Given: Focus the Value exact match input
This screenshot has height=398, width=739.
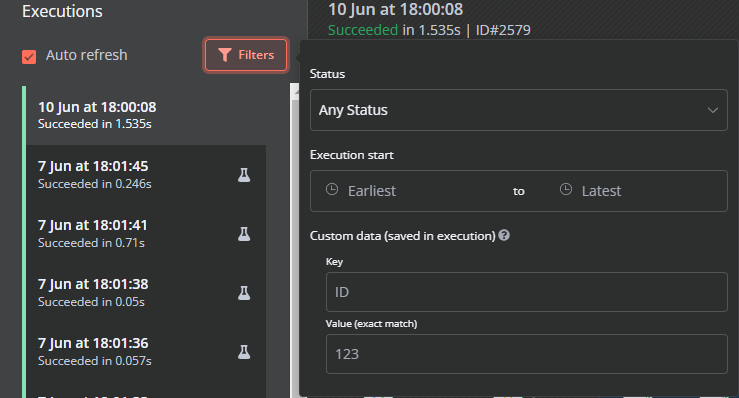Looking at the screenshot, I should (526, 354).
